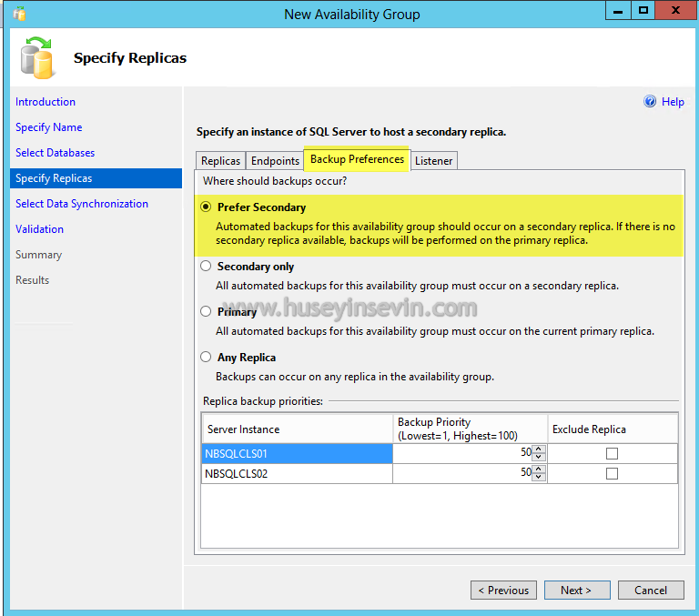This screenshot has height=616, width=699.
Task: Click the Results step in the sidebar
Action: (x=33, y=280)
